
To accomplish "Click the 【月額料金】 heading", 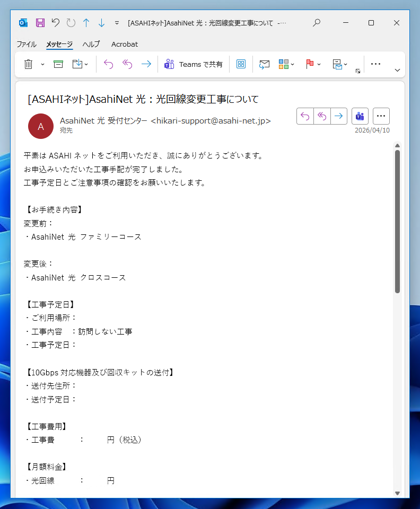I will (x=46, y=467).
